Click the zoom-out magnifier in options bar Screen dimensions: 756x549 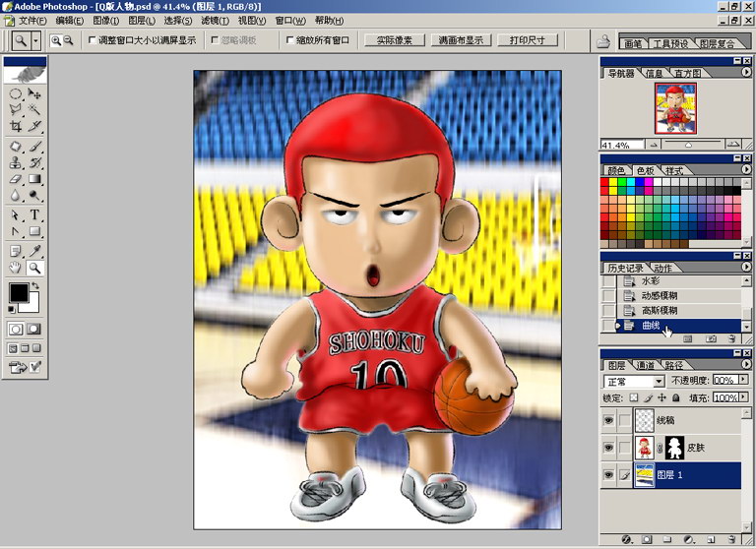click(69, 40)
